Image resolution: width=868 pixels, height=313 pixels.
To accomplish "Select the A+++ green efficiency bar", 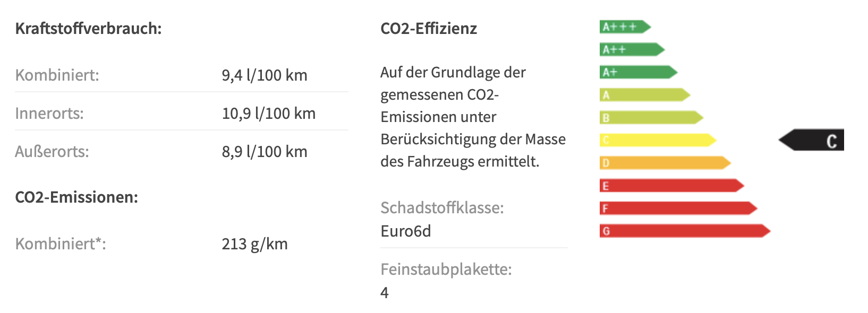I will click(x=625, y=27).
